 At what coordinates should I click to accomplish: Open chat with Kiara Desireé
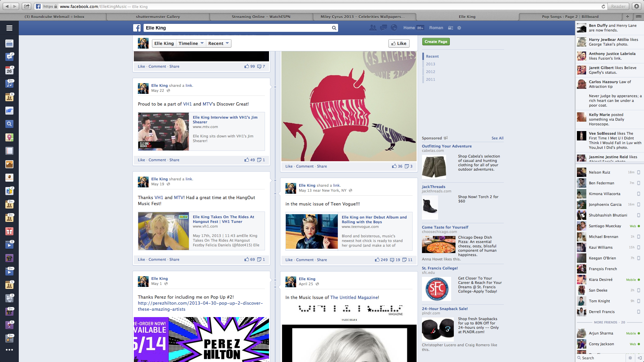click(609, 280)
